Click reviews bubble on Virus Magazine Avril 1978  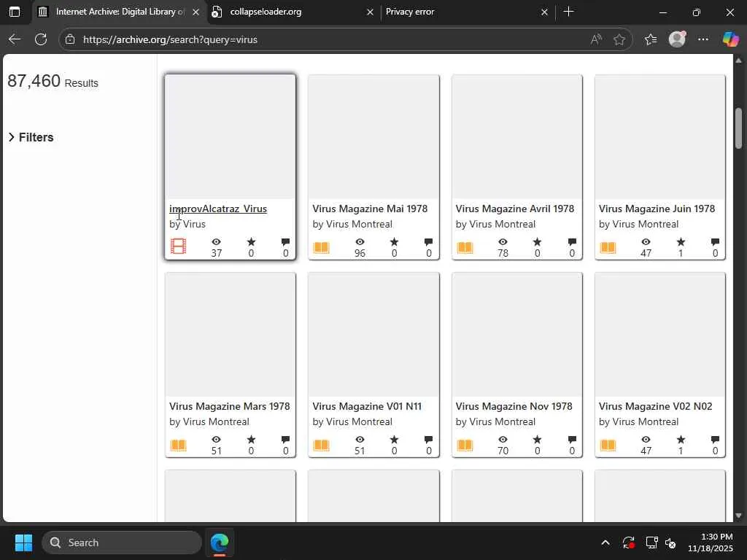[x=572, y=242]
